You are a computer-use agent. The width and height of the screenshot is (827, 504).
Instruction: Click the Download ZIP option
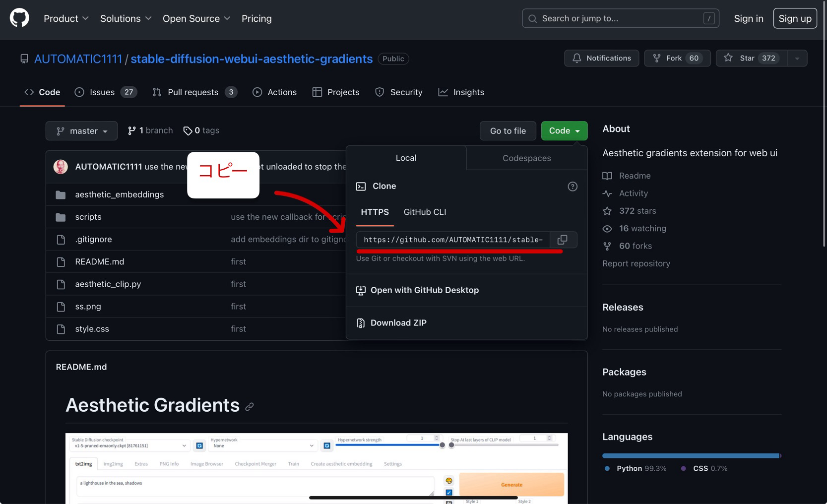(398, 322)
